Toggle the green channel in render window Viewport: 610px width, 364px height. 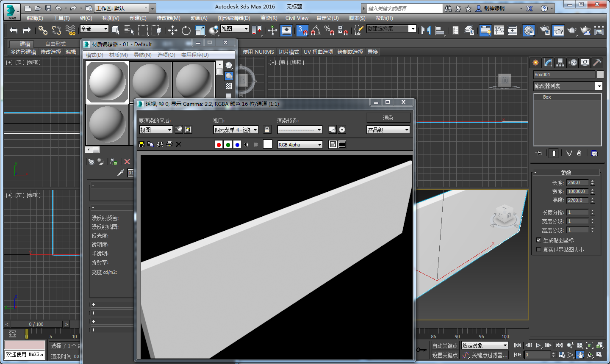coord(228,144)
